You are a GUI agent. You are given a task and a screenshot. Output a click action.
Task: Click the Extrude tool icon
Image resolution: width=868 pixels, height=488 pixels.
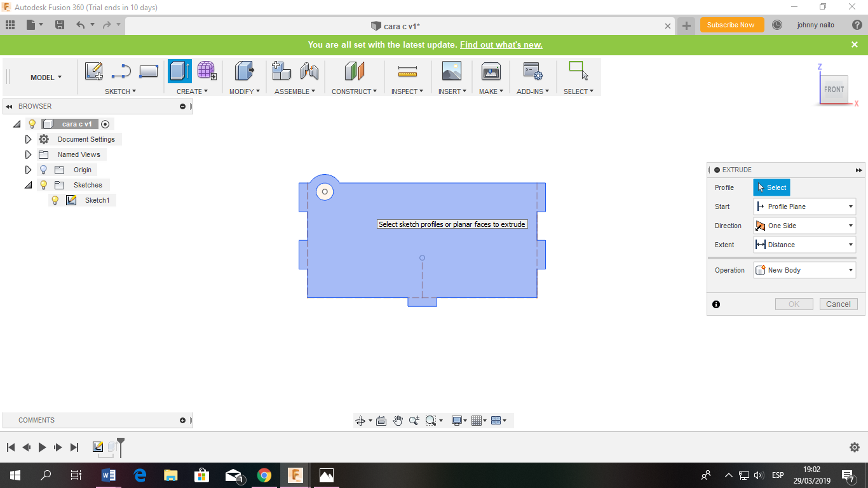point(180,71)
